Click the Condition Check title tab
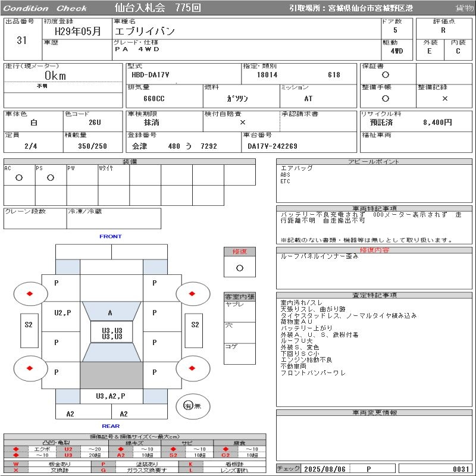Screen dimensions: 476x476 tap(45, 8)
